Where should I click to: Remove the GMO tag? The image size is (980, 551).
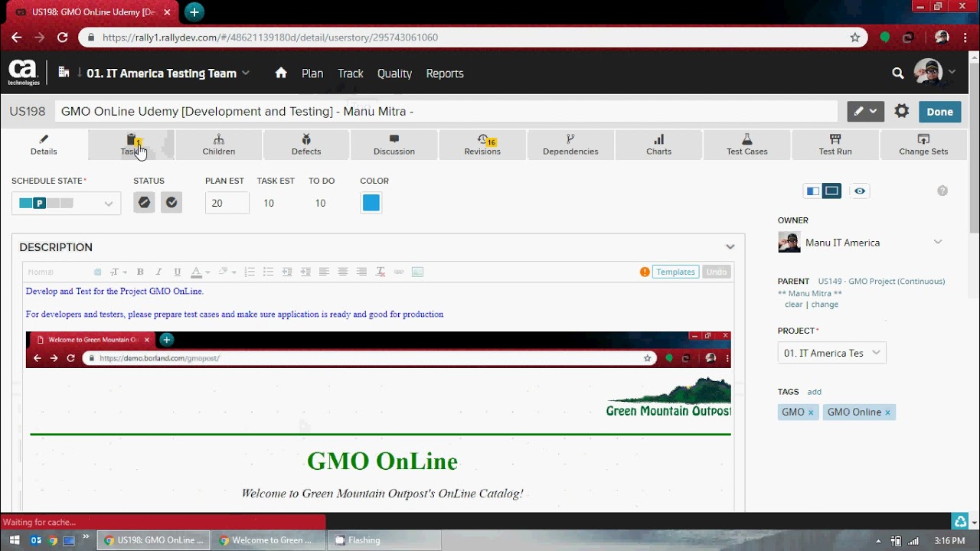(811, 412)
